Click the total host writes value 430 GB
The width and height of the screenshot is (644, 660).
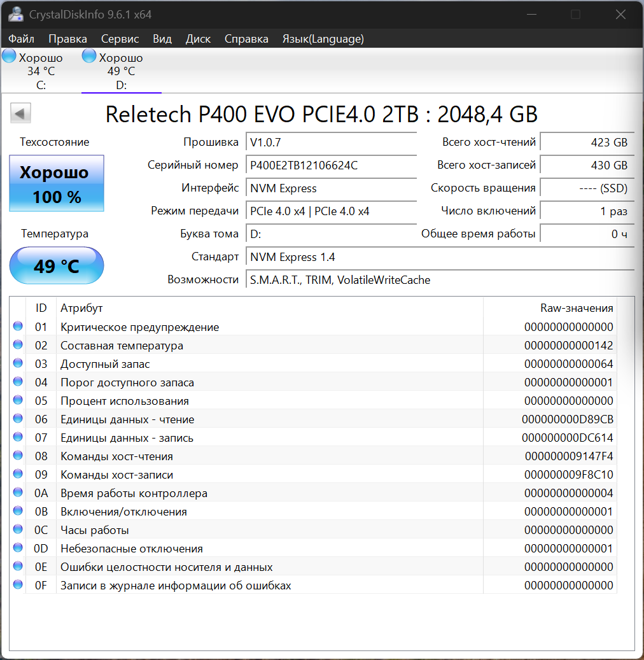point(587,165)
